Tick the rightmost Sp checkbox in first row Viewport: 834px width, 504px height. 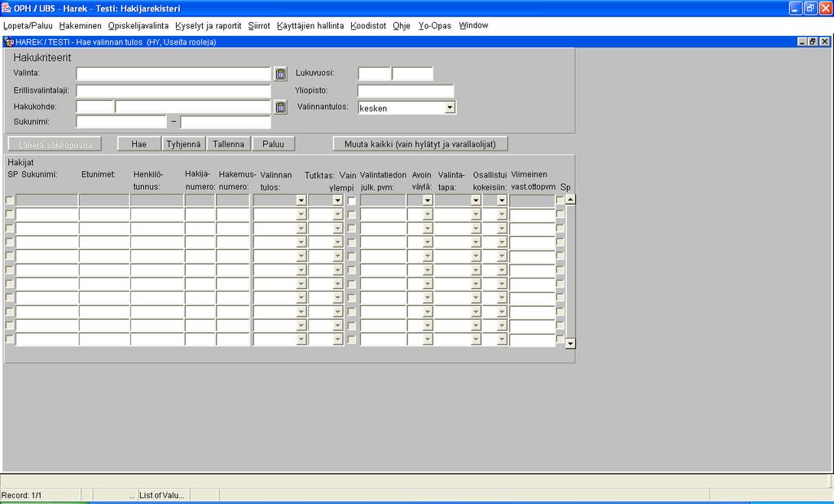point(560,200)
